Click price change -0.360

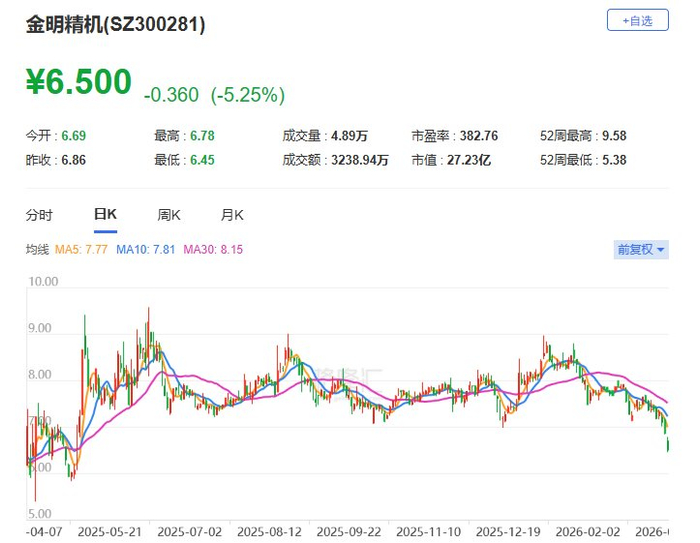click(x=171, y=95)
